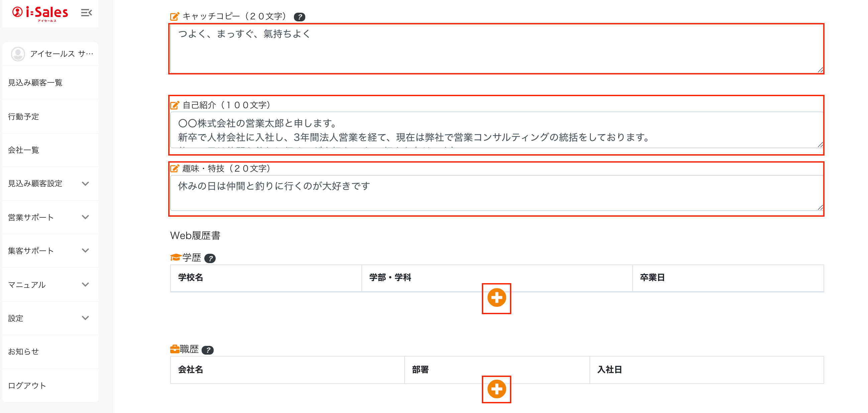This screenshot has height=413, width=868.
Task: Click the help icon next to 学歴
Action: tap(210, 258)
